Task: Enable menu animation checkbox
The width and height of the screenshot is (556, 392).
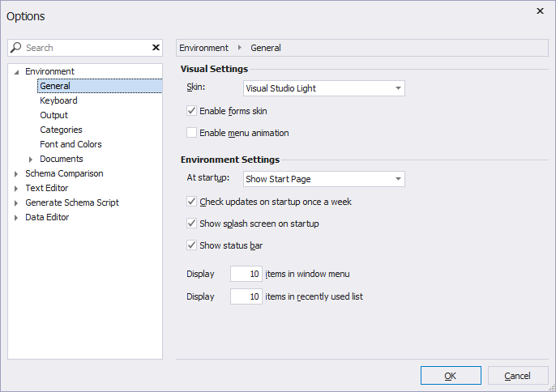Action: click(191, 133)
